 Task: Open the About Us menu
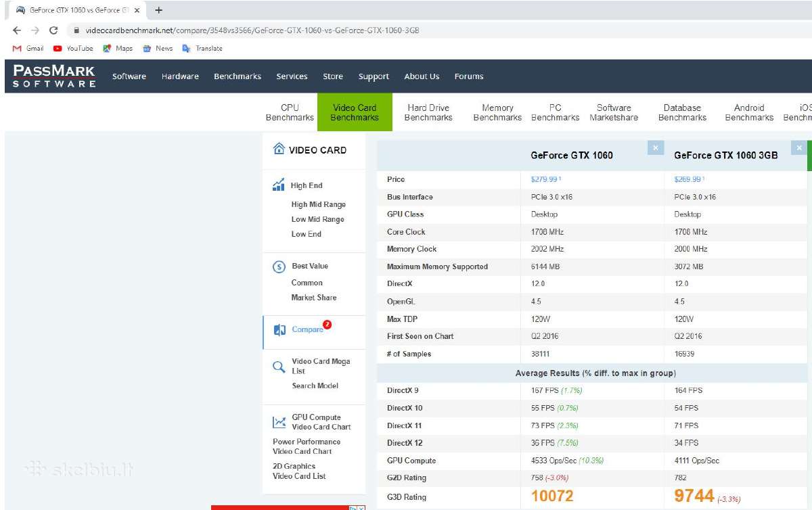click(x=422, y=76)
